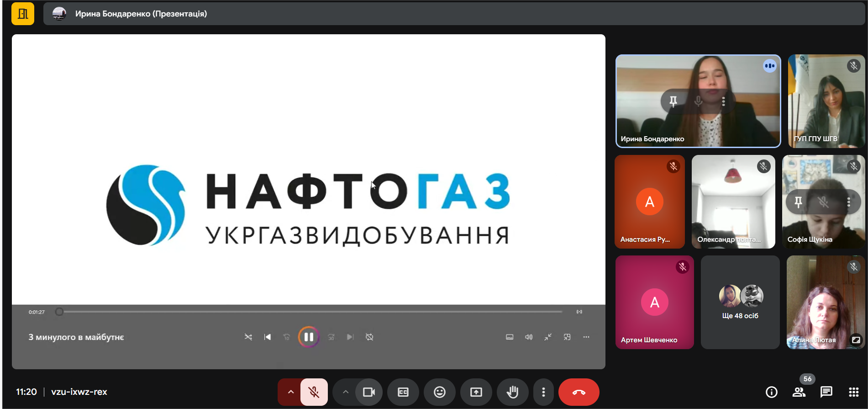Viewport: 868px width, 409px height.
Task: Skip to the previous track in player
Action: (x=268, y=337)
